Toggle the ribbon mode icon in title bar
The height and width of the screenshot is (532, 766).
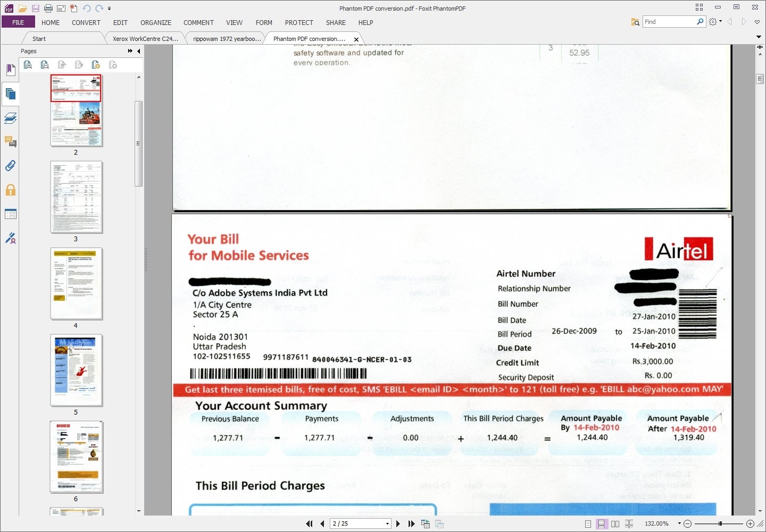(x=699, y=7)
